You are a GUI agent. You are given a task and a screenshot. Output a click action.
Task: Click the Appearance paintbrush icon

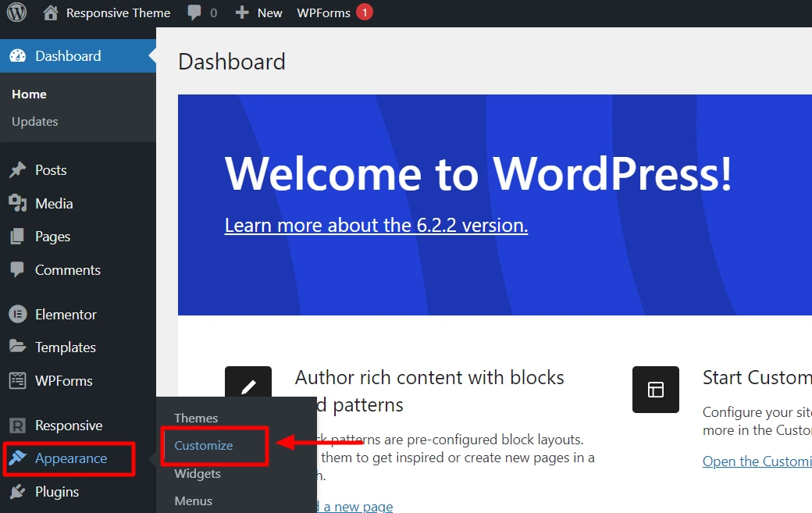pyautogui.click(x=18, y=458)
